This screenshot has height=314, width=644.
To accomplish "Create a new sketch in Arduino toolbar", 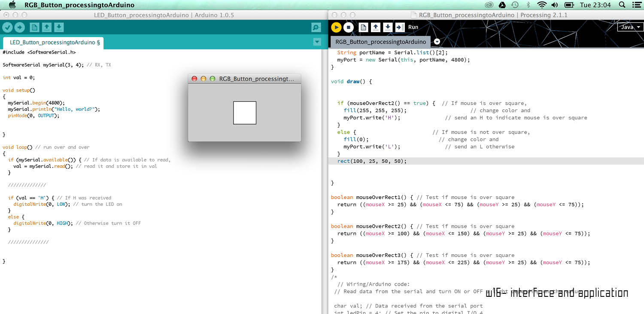I will 34,27.
